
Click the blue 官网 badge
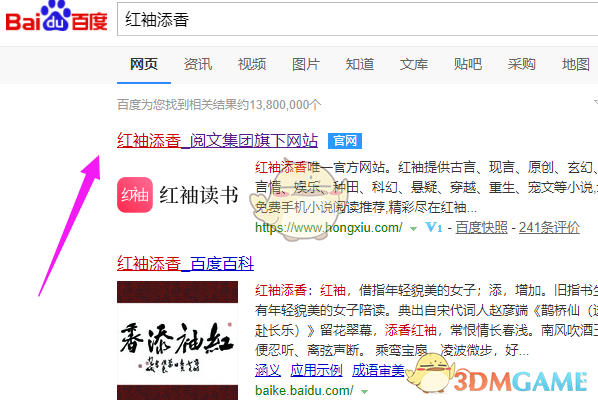click(x=345, y=141)
